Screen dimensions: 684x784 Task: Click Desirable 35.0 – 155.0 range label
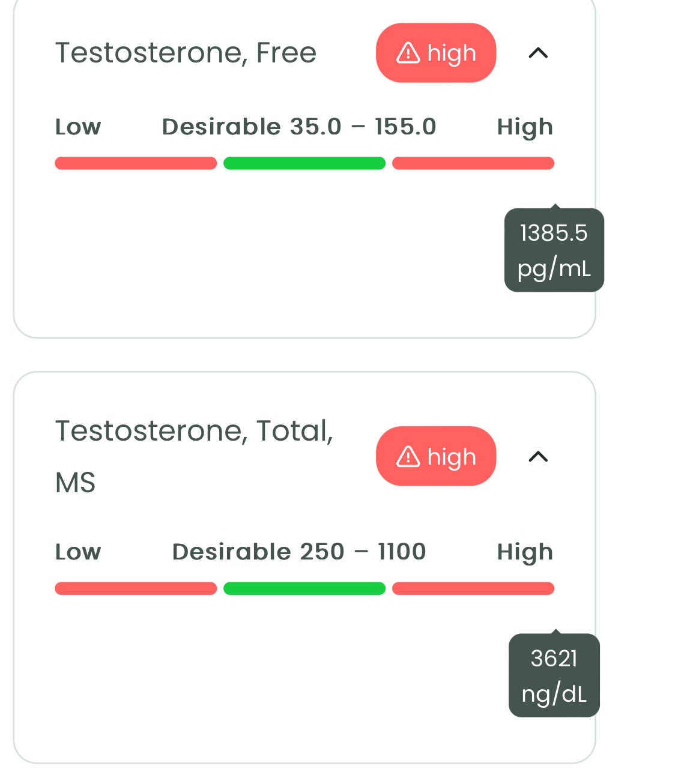tap(299, 127)
